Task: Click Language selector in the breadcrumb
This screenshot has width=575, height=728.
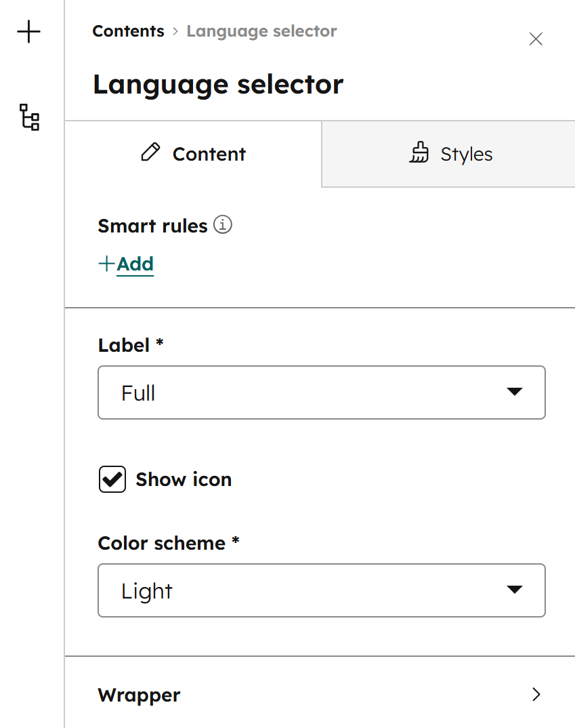Action: pyautogui.click(x=261, y=31)
